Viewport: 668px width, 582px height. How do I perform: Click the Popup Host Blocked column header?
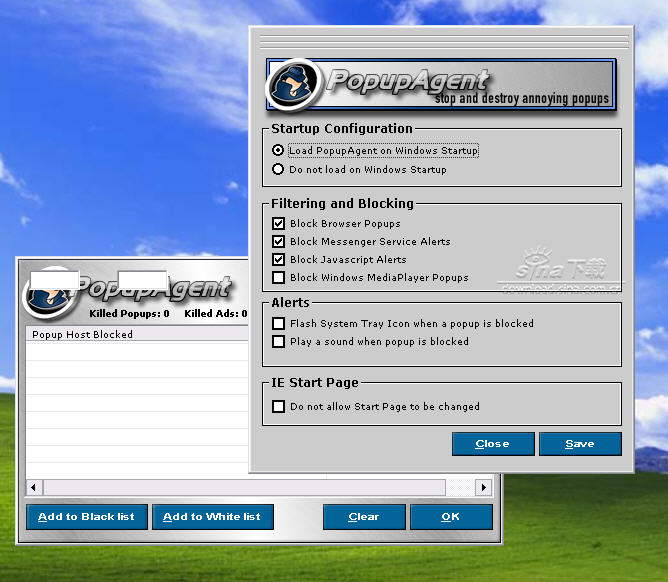[x=137, y=334]
